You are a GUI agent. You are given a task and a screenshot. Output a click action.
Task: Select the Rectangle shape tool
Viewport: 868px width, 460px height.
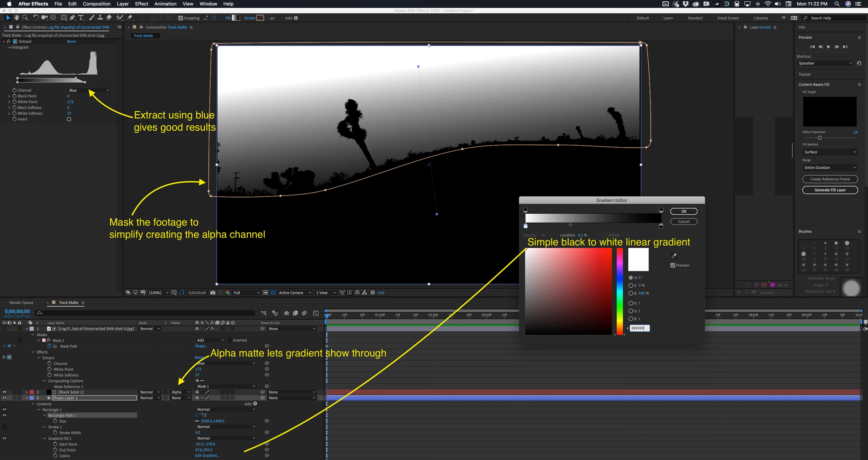point(63,18)
